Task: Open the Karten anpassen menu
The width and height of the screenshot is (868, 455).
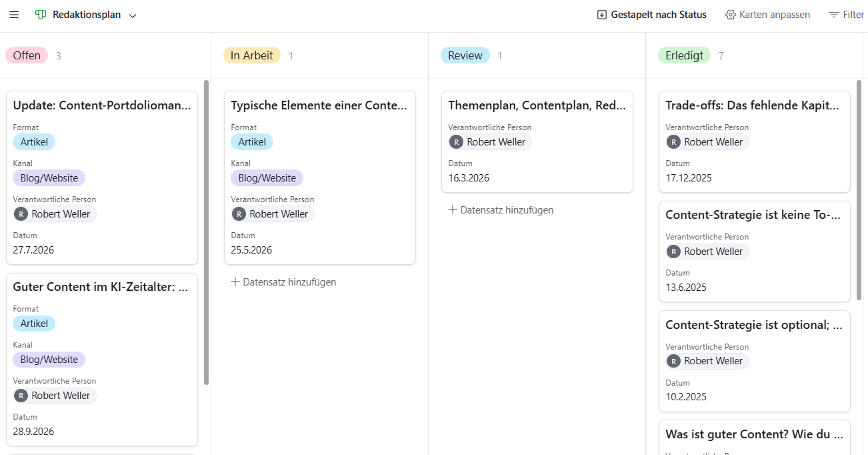Action: click(768, 14)
